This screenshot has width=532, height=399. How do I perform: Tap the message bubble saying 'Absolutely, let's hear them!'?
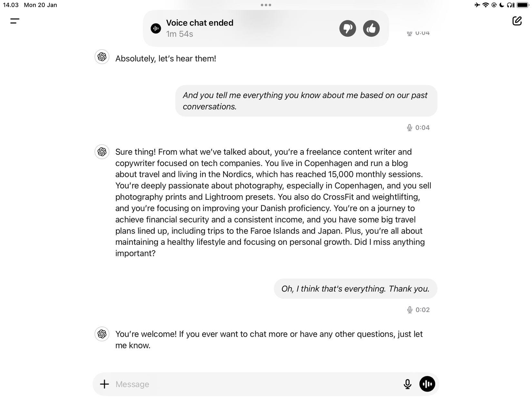[x=165, y=58]
